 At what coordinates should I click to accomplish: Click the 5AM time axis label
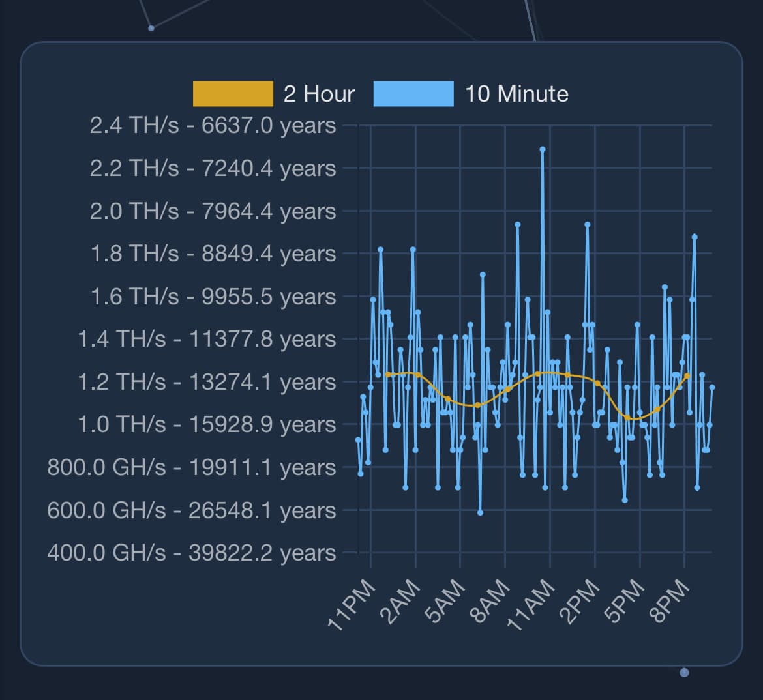pos(445,602)
